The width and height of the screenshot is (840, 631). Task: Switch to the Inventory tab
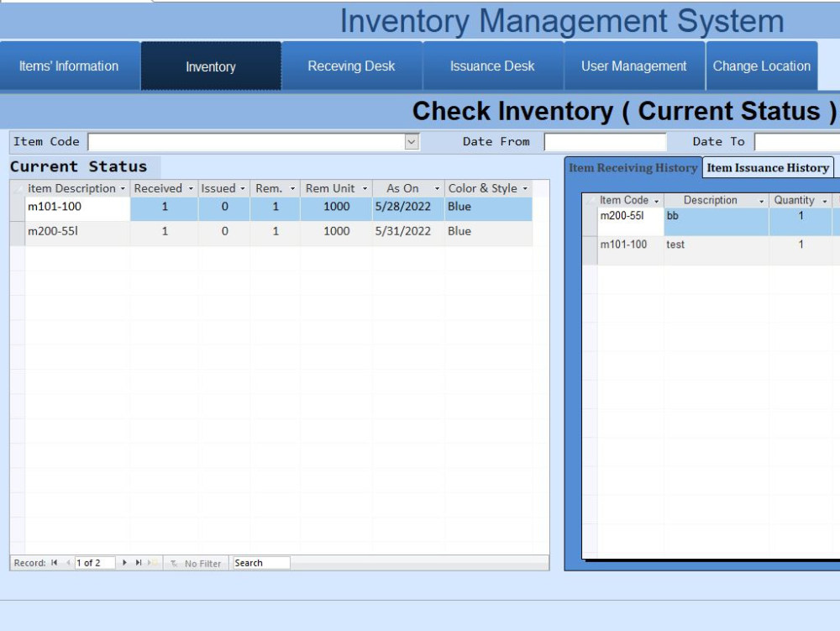tap(211, 66)
